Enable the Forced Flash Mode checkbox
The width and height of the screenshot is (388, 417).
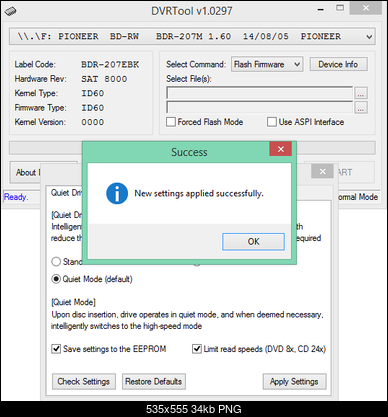coord(171,122)
